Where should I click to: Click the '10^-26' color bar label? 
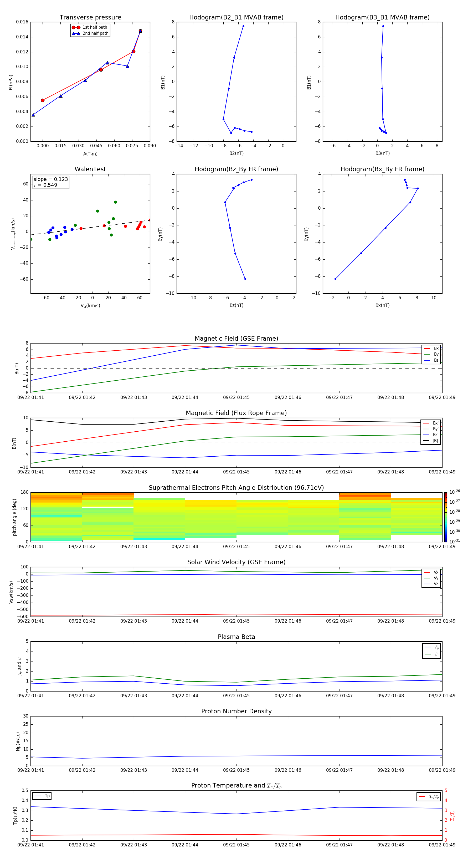(x=455, y=492)
